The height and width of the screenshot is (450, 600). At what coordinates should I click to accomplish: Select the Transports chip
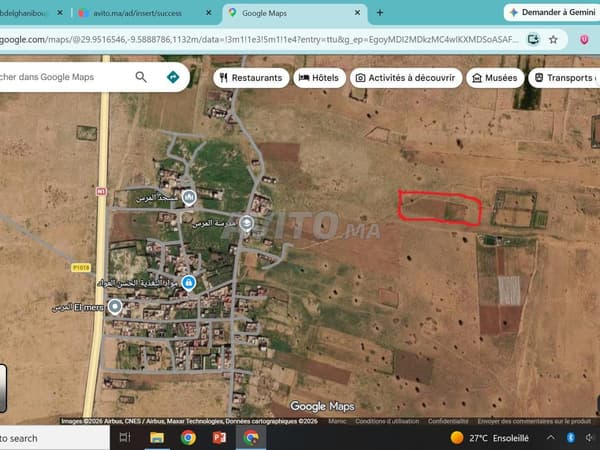[x=564, y=78]
